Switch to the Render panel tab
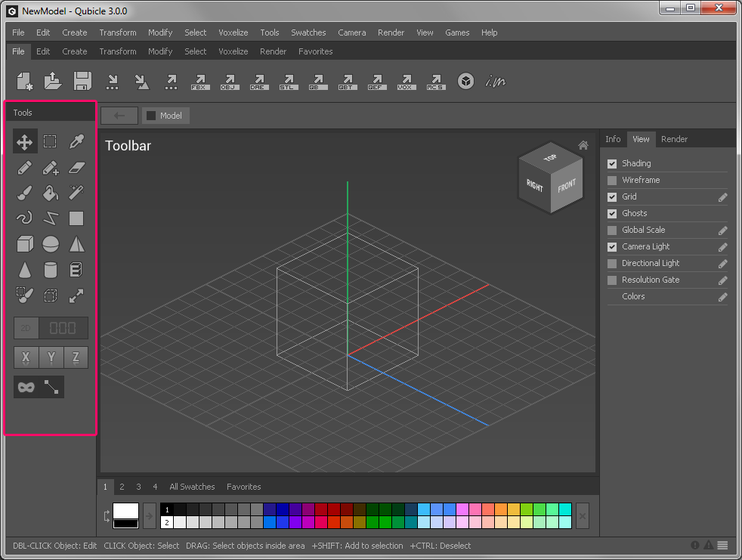 click(x=674, y=139)
